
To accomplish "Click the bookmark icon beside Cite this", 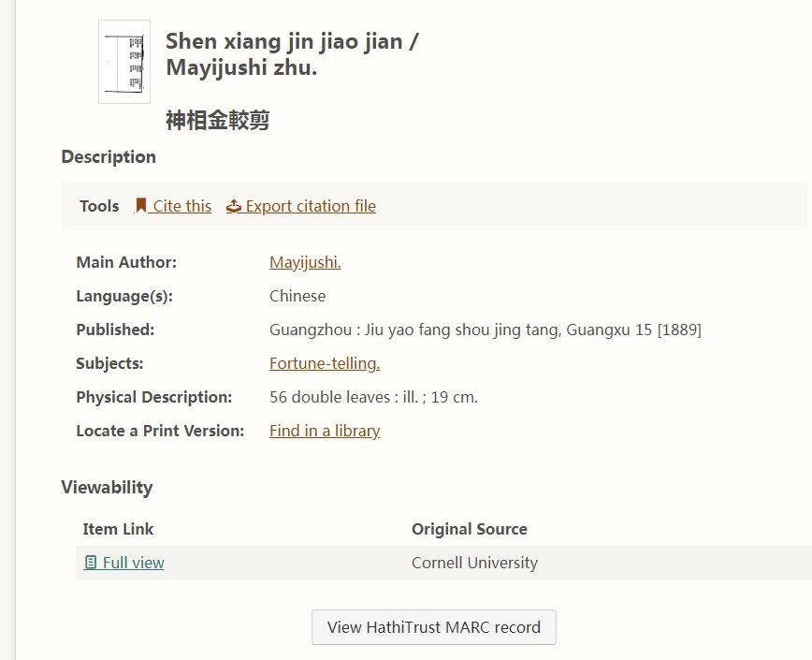I will 141,206.
